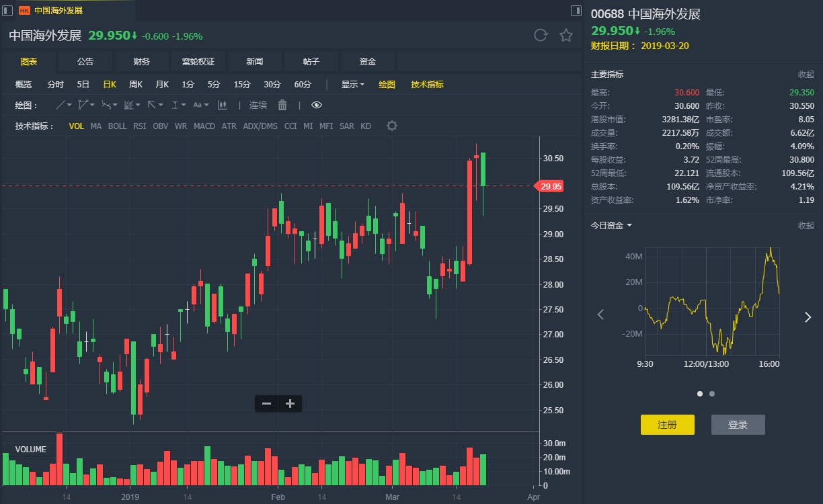This screenshot has width=823, height=504.
Task: Zoom in the chart with plus button
Action: click(x=290, y=403)
